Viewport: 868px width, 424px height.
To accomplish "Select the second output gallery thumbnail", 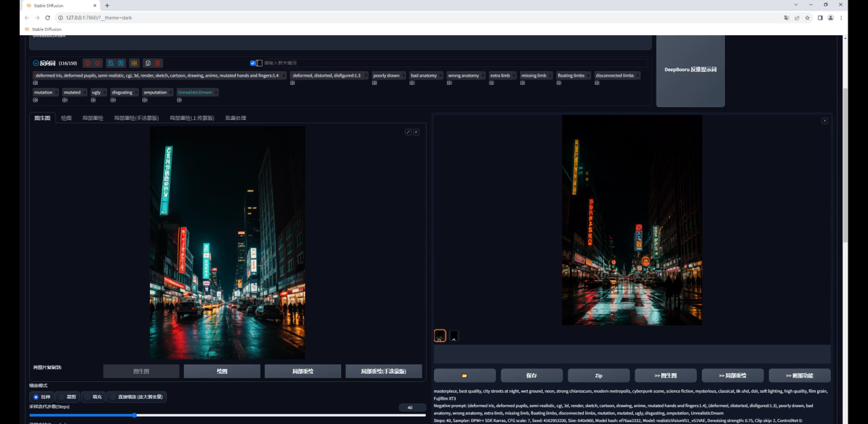I will (x=454, y=336).
